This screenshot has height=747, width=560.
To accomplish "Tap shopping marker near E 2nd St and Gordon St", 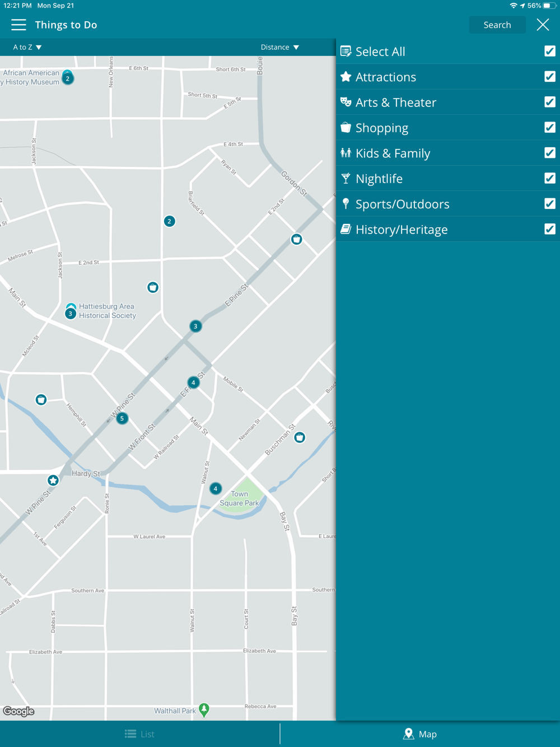I will [x=297, y=240].
